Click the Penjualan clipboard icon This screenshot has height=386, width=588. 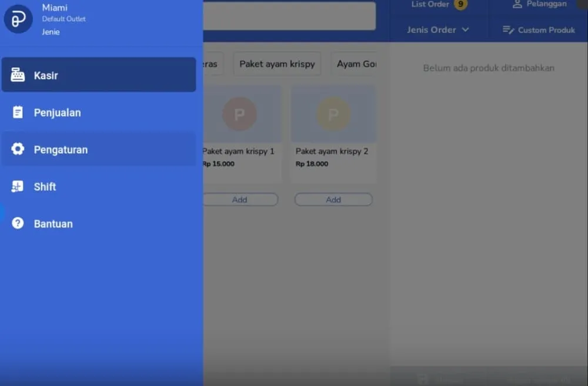pyautogui.click(x=18, y=112)
